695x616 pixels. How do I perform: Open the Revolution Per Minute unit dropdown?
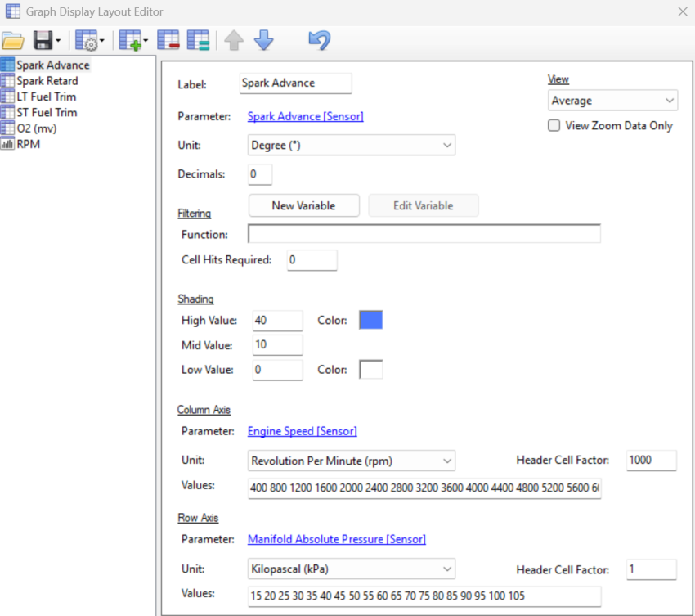(351, 461)
